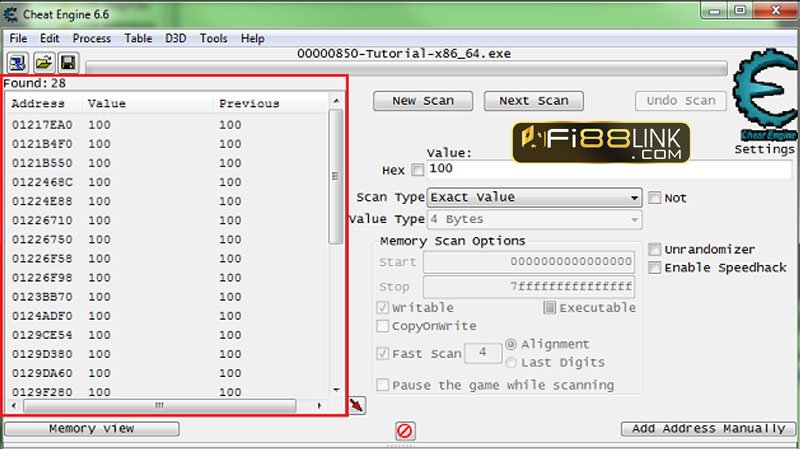Click the Undo Scan button
This screenshot has width=800, height=450.
(x=681, y=101)
